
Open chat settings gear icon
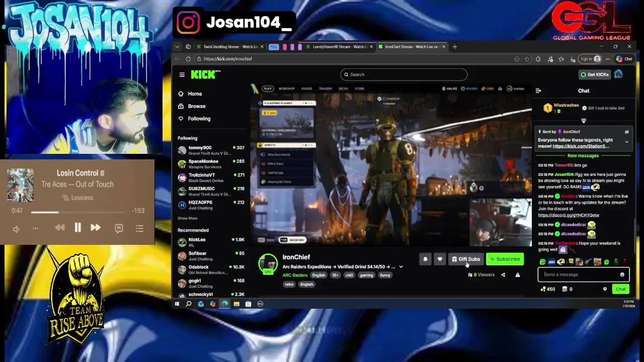pyautogui.click(x=605, y=289)
